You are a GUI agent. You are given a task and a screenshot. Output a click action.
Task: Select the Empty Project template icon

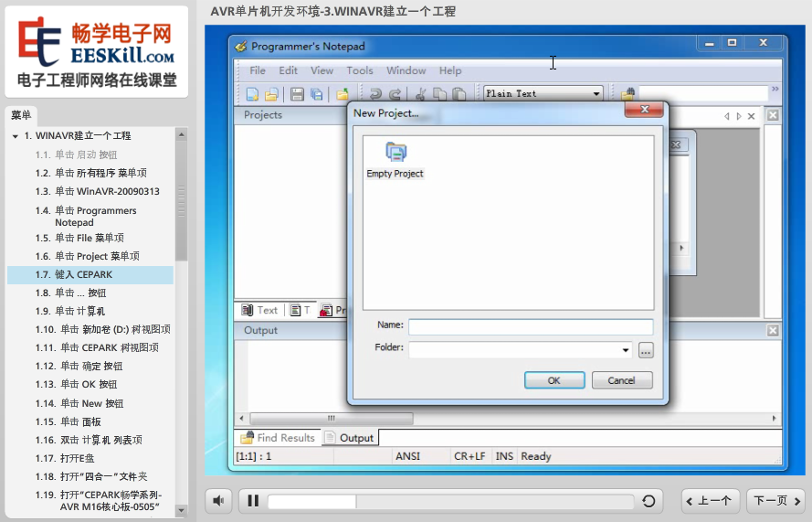click(x=395, y=160)
